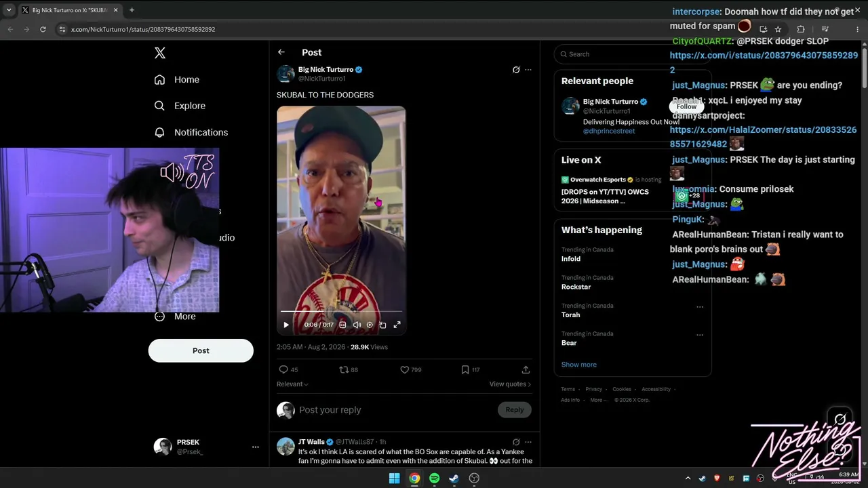Play the video in the post
Viewport: 868px width, 488px height.
[286, 325]
